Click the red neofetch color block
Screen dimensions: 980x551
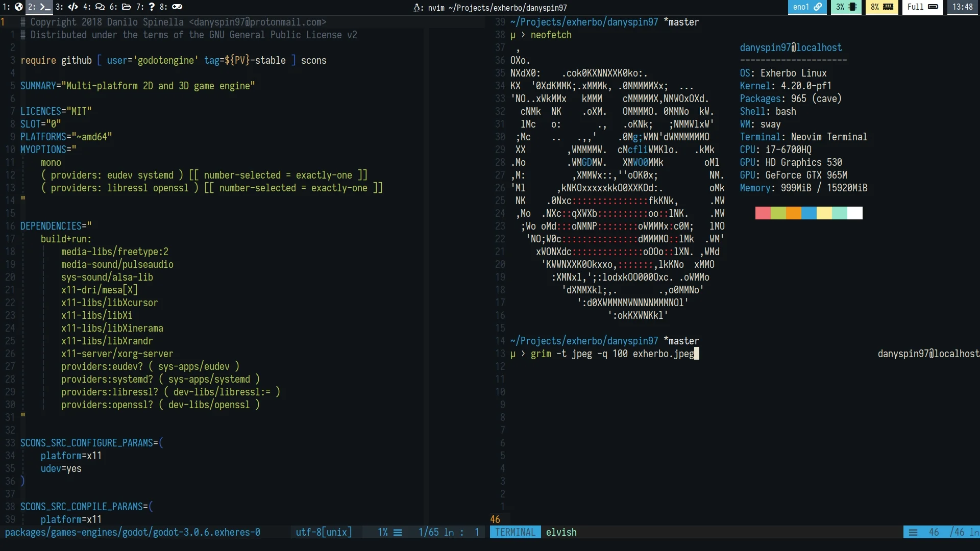(763, 213)
